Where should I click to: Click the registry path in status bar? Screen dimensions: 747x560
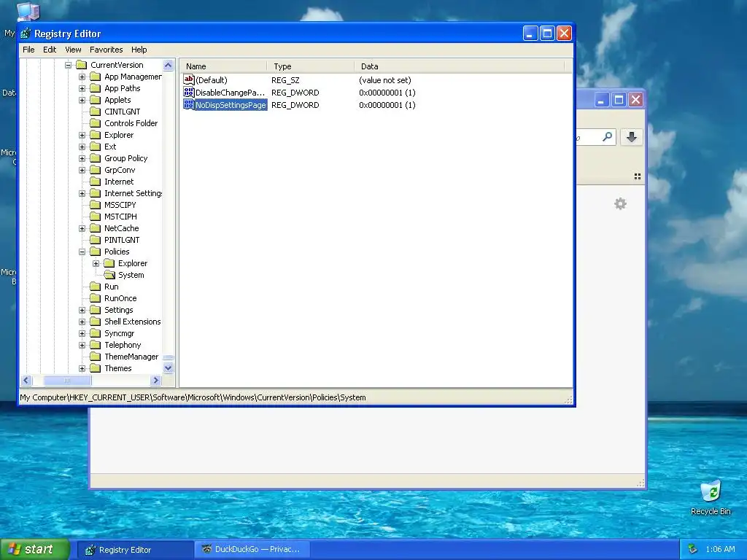[x=193, y=397]
